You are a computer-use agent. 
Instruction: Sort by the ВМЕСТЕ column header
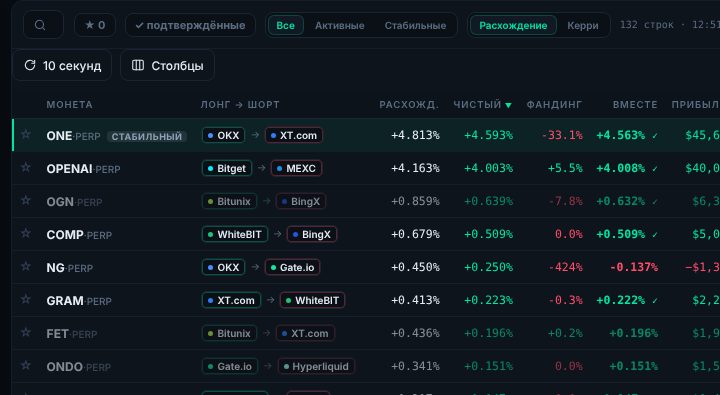tap(635, 105)
